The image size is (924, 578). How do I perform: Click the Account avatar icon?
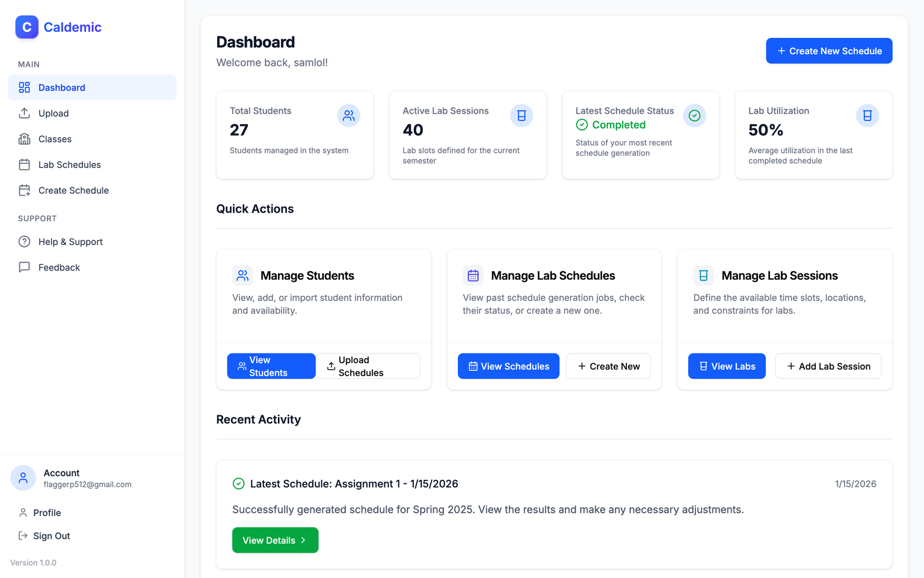pyautogui.click(x=23, y=478)
